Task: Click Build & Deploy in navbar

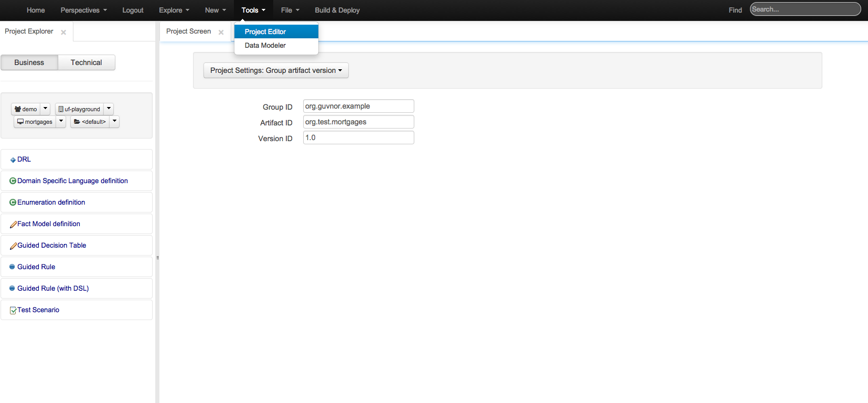Action: [337, 10]
